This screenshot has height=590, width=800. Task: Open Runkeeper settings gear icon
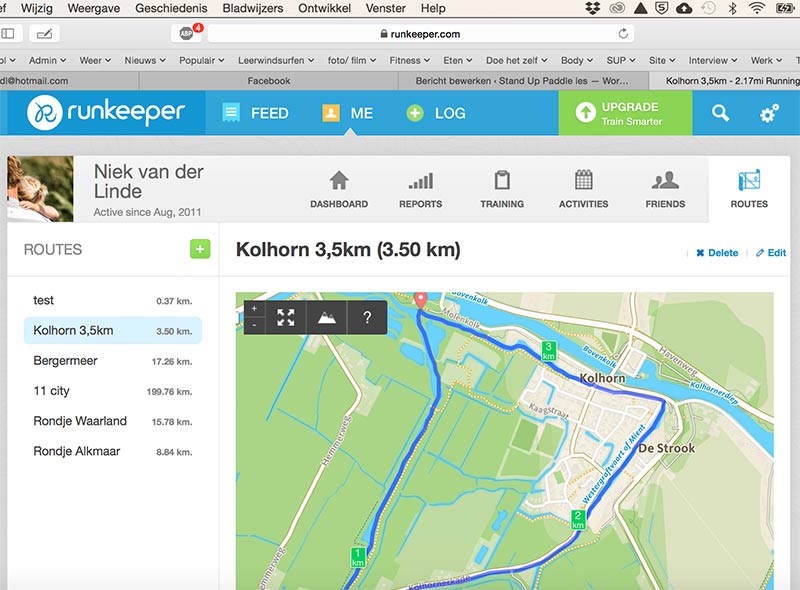click(768, 113)
